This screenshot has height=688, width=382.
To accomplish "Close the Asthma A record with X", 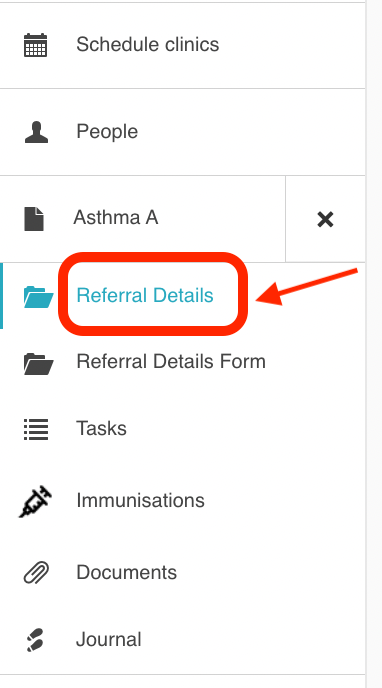I will pos(325,219).
